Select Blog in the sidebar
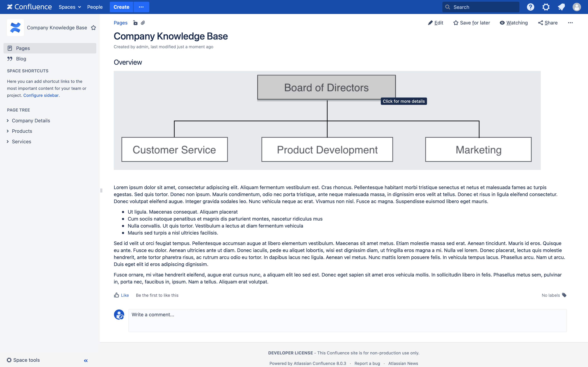 [x=21, y=59]
